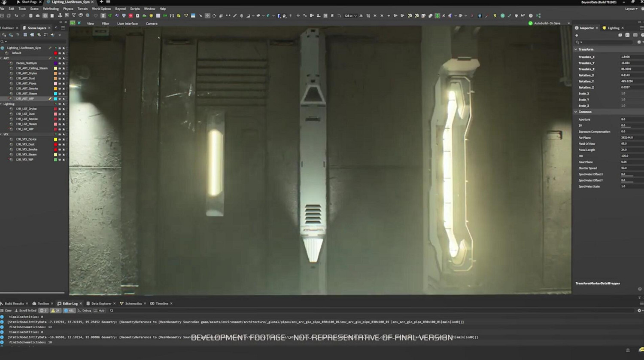
Task: Click the Clear button in the Editor Log
Action: [x=9, y=310]
